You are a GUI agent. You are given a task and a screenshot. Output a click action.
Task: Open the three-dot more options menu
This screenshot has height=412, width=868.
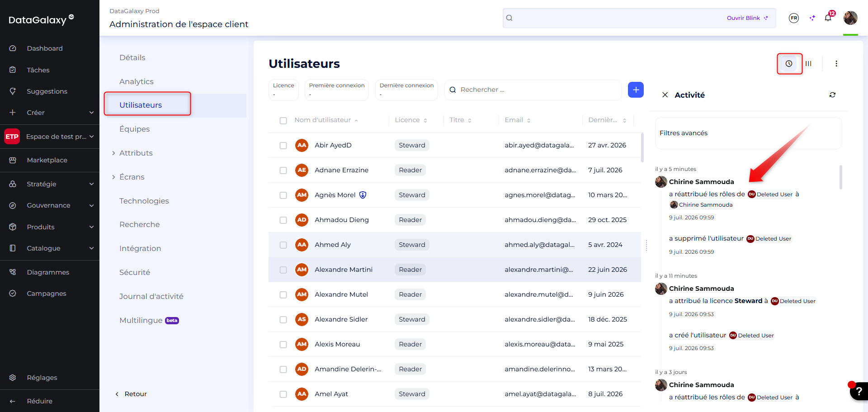[x=836, y=64]
